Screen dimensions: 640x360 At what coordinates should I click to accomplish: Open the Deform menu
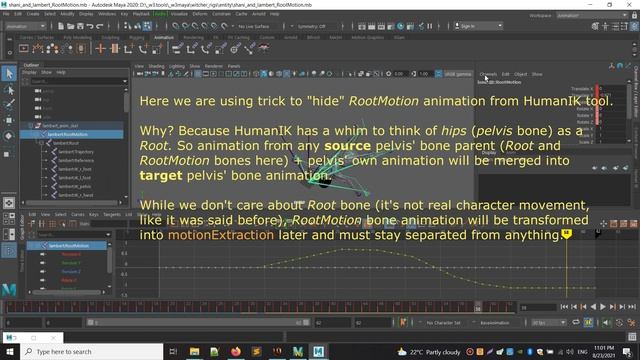[x=200, y=14]
